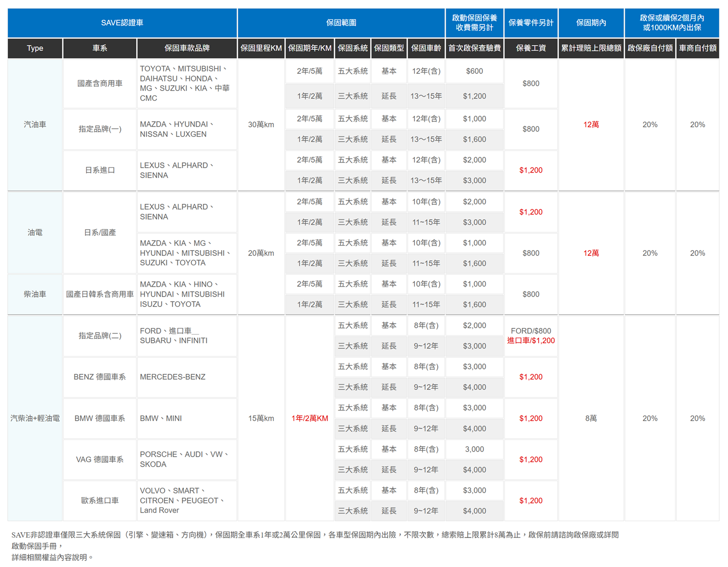Click the 累計理賠上限總額 column header
Image resolution: width=728 pixels, height=567 pixels.
point(591,48)
